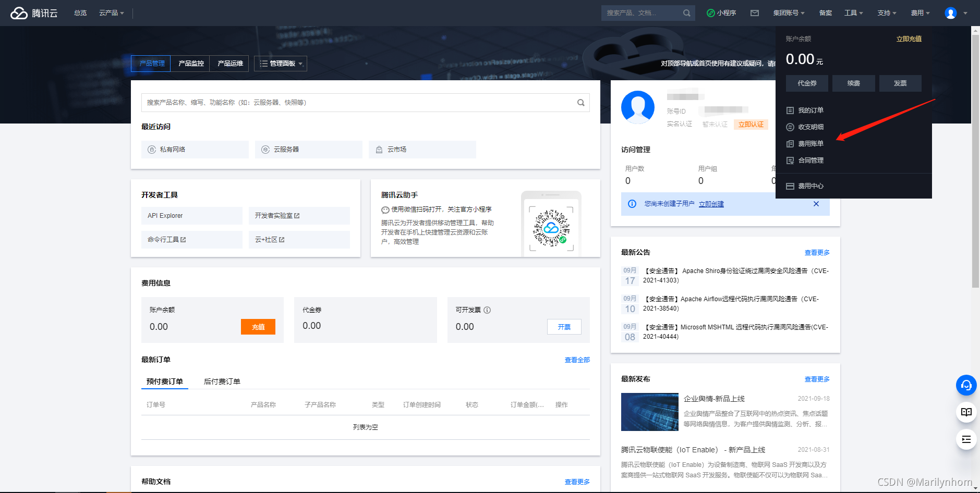This screenshot has height=493, width=980.
Task: Expand the 支持 dropdown
Action: (887, 13)
